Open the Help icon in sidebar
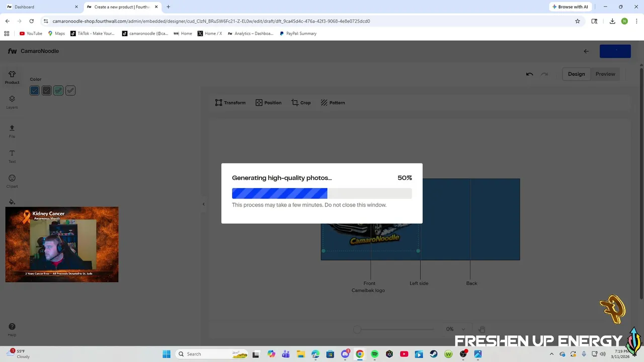The height and width of the screenshot is (362, 644). tap(12, 329)
